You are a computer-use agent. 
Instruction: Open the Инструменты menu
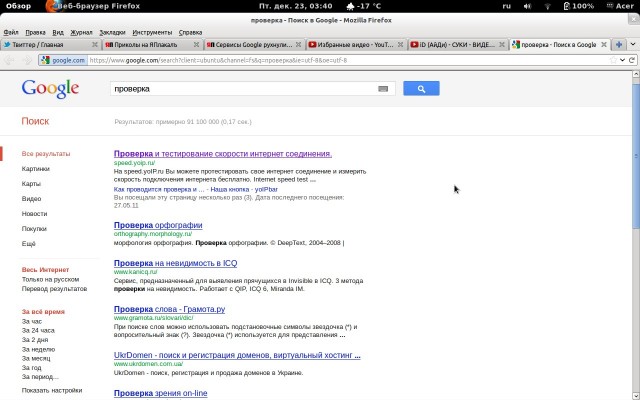tap(152, 32)
